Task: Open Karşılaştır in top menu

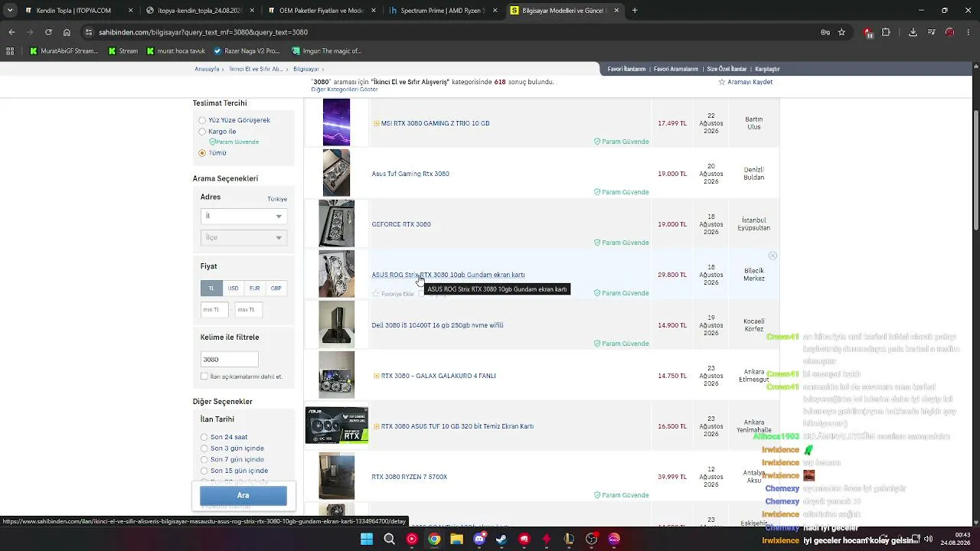Action: [x=767, y=69]
